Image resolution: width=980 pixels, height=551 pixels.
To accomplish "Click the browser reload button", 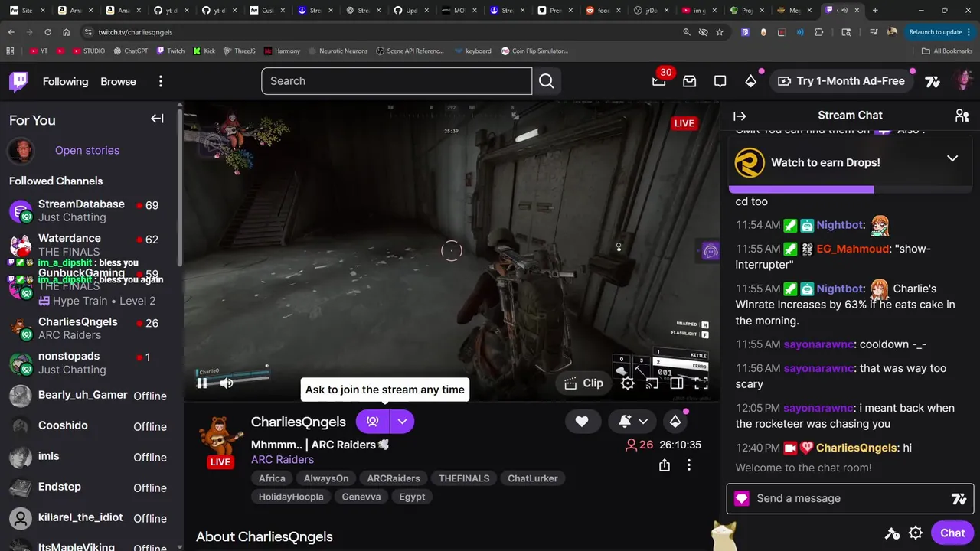I will tap(47, 32).
